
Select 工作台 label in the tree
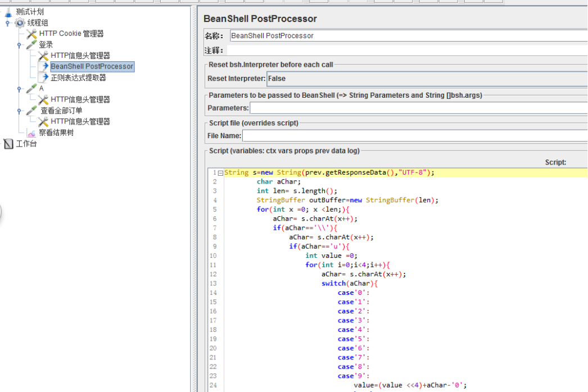click(x=26, y=144)
